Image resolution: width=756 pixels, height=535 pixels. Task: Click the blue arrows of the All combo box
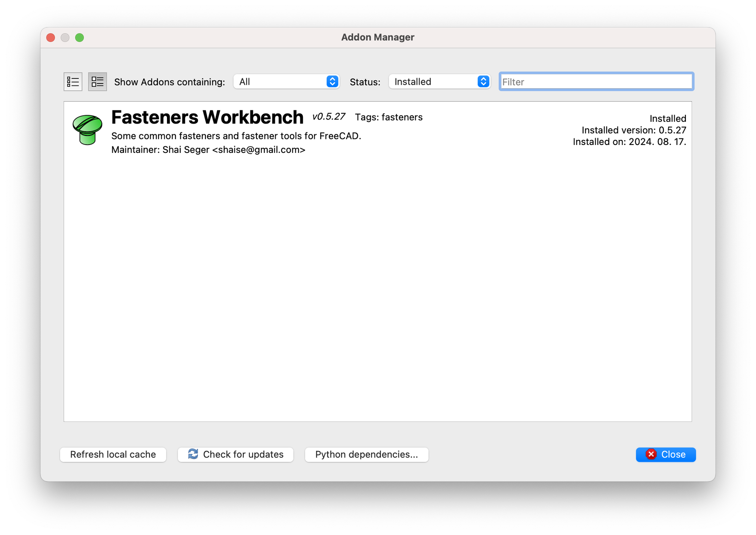coord(332,82)
